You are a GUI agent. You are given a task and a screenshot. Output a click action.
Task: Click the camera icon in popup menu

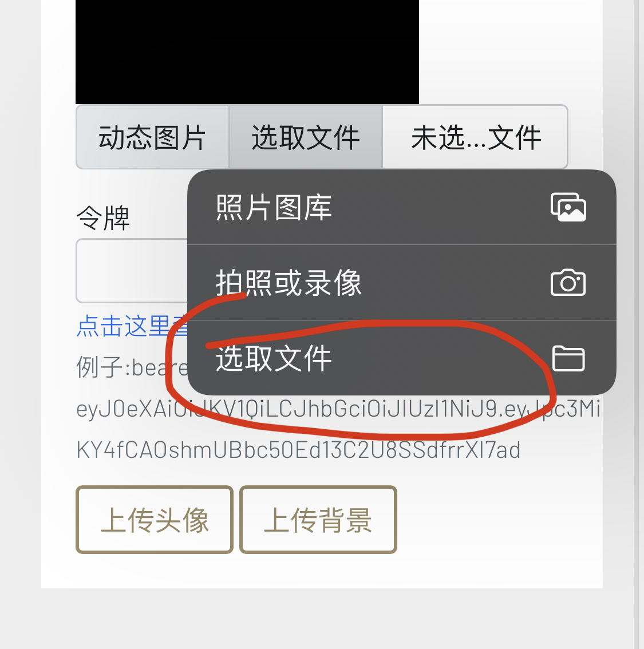(x=568, y=283)
